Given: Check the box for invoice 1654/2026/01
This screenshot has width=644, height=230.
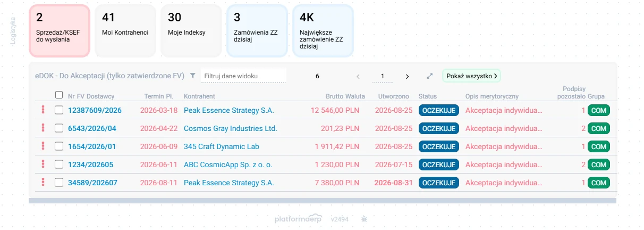Looking at the screenshot, I should click(59, 146).
